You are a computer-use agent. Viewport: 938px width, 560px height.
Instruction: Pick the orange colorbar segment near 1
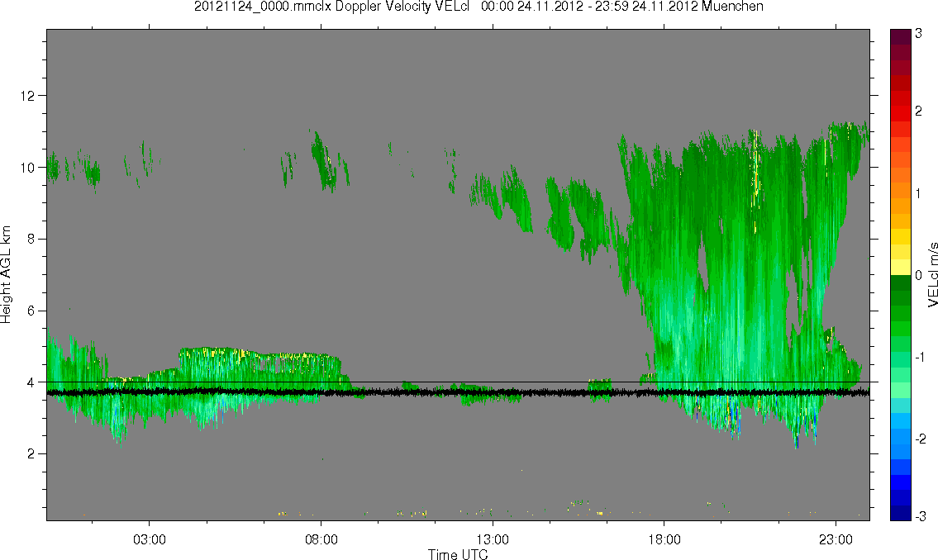point(900,191)
